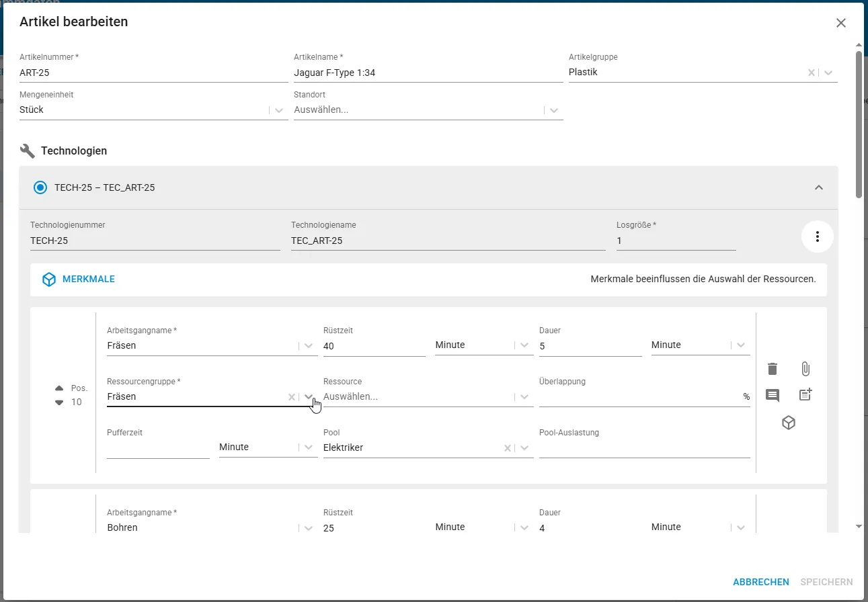This screenshot has height=602, width=868.
Task: Select the TECH-25 – TEC_ART-25 radio button
Action: (x=40, y=187)
